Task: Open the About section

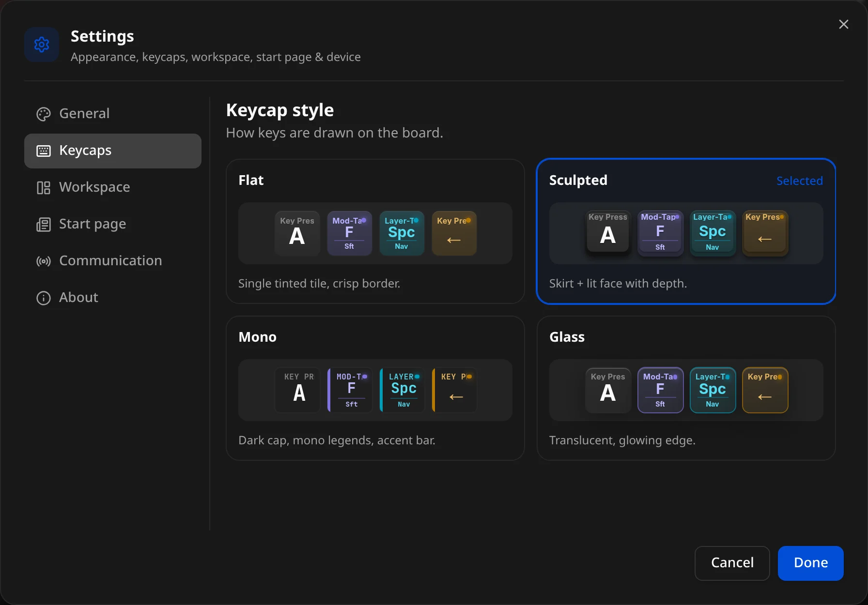Action: coord(113,298)
